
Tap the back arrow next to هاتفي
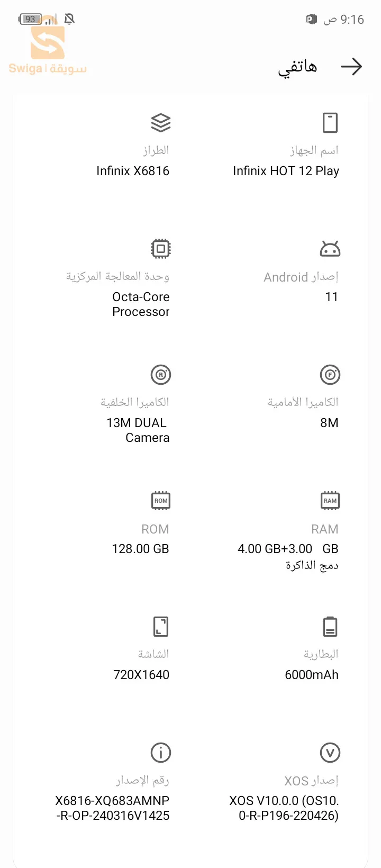point(351,67)
